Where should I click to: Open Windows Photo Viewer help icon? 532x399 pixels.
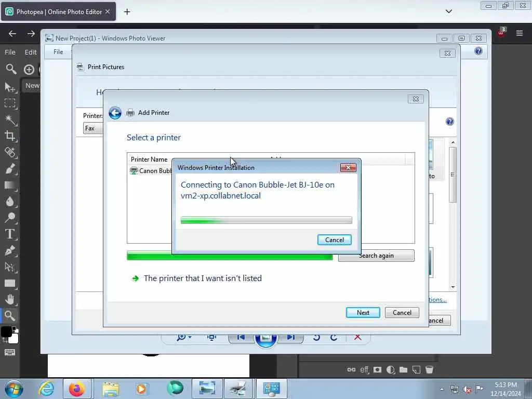pos(478,51)
